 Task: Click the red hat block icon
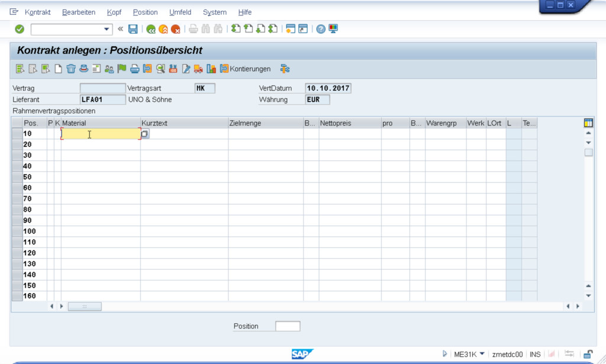click(x=83, y=69)
